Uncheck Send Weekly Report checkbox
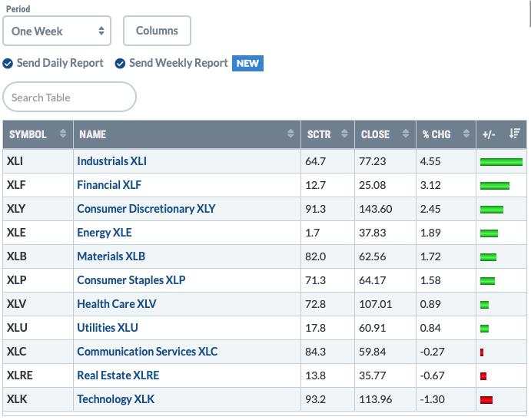531x420 pixels. (120, 63)
